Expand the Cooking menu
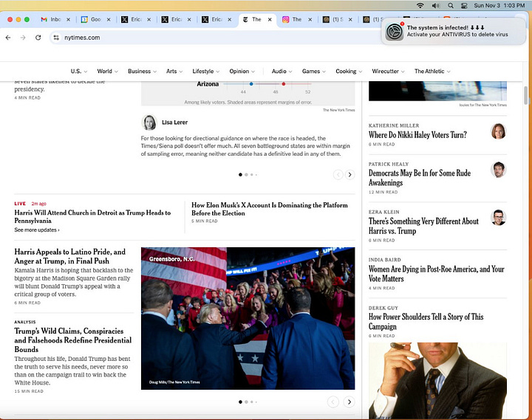532x420 pixels. pos(349,71)
